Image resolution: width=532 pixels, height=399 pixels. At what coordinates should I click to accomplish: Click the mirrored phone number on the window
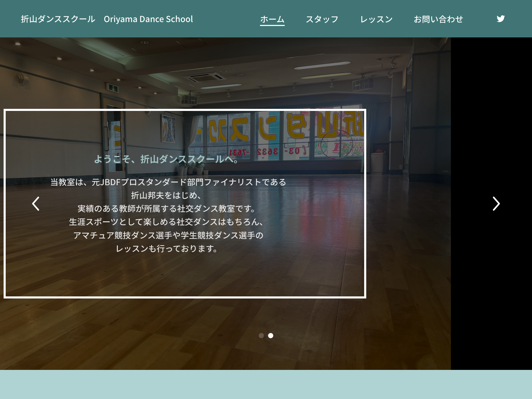(268, 151)
